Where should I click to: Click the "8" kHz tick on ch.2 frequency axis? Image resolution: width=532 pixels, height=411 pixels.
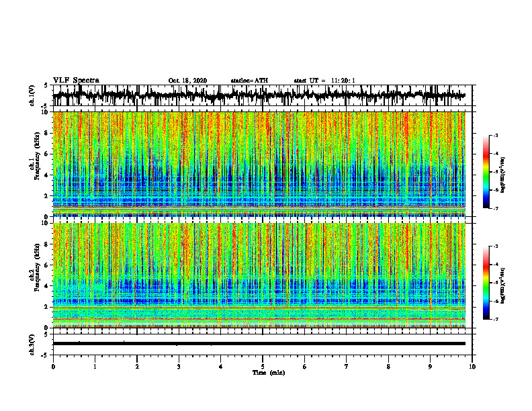pos(47,244)
